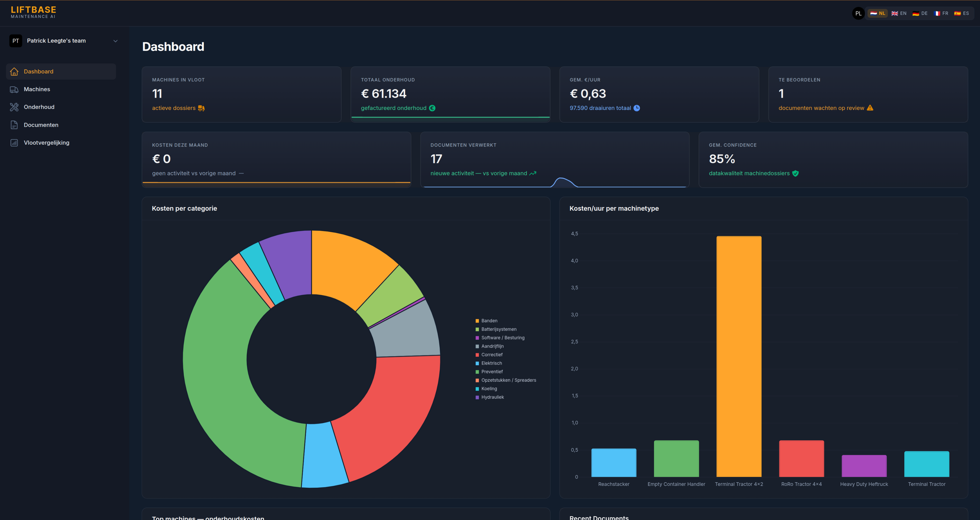Switch language to German (DE)
This screenshot has width=980, height=520.
(x=920, y=13)
